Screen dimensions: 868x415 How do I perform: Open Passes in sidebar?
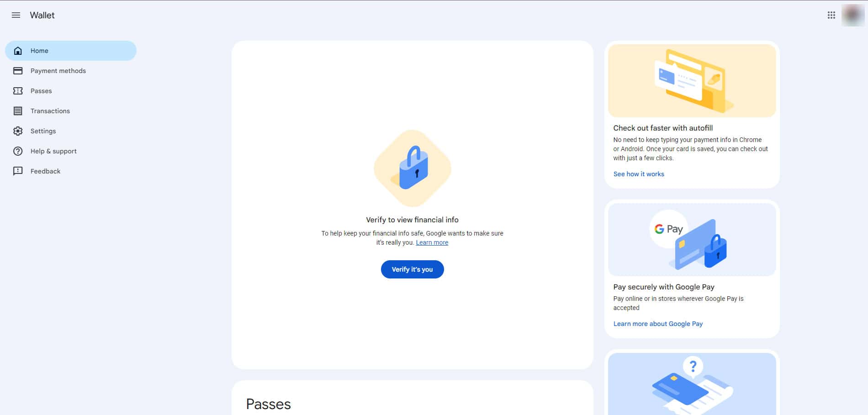[x=71, y=91]
